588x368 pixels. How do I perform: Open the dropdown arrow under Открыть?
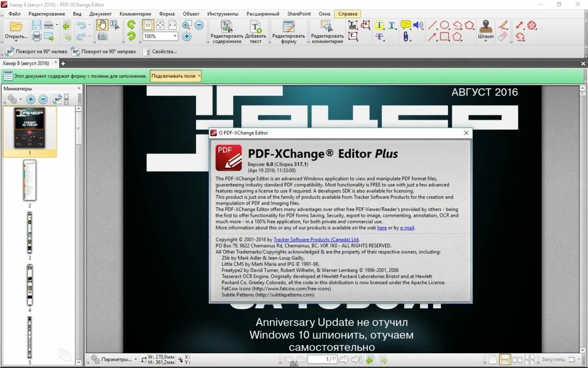(x=17, y=41)
